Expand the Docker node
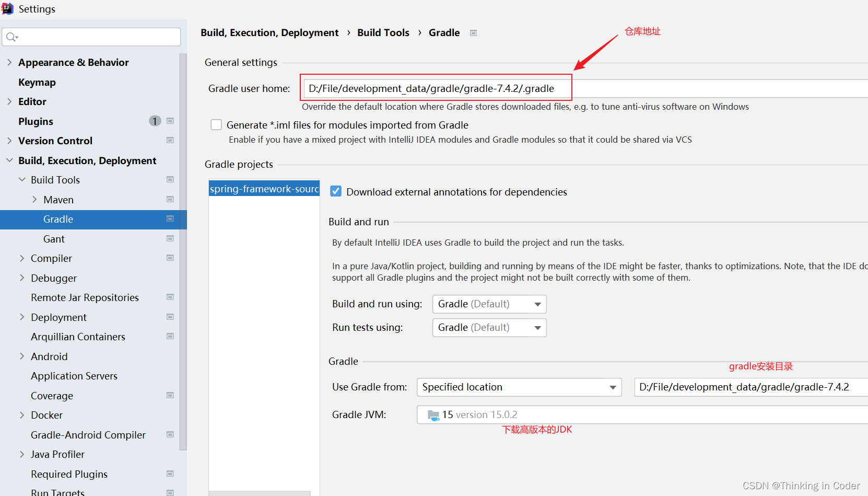 22,415
